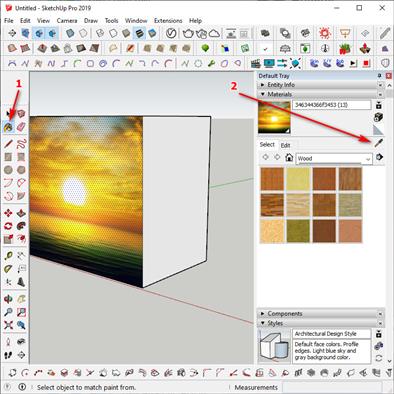Viewport: 394px width, 394px height.
Task: Open the Tools menu
Action: (x=111, y=21)
